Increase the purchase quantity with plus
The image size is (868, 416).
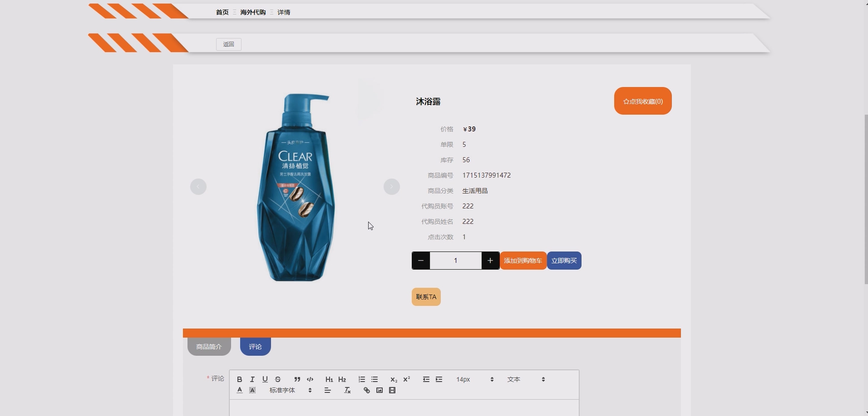coord(490,261)
